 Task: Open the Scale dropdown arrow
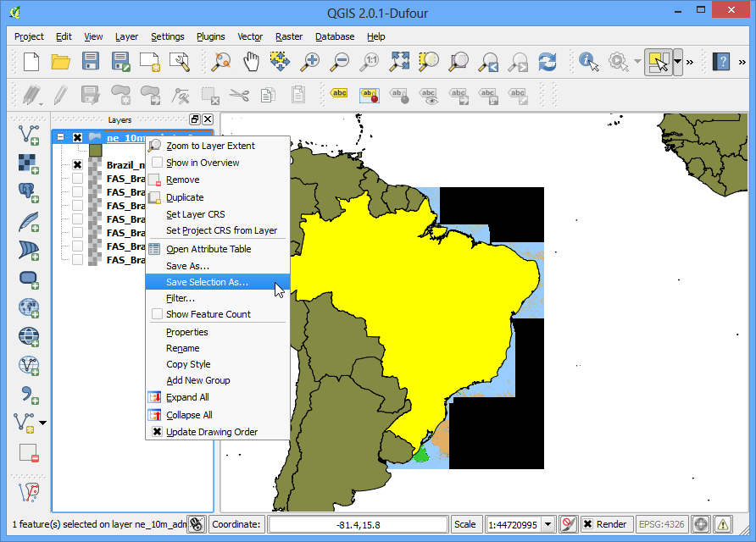tap(548, 524)
